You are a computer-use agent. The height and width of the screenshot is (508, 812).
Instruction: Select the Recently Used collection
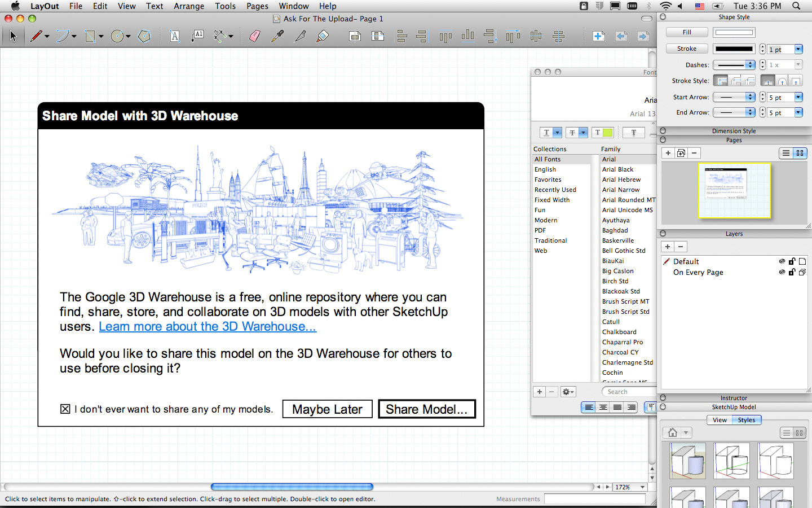tap(555, 190)
